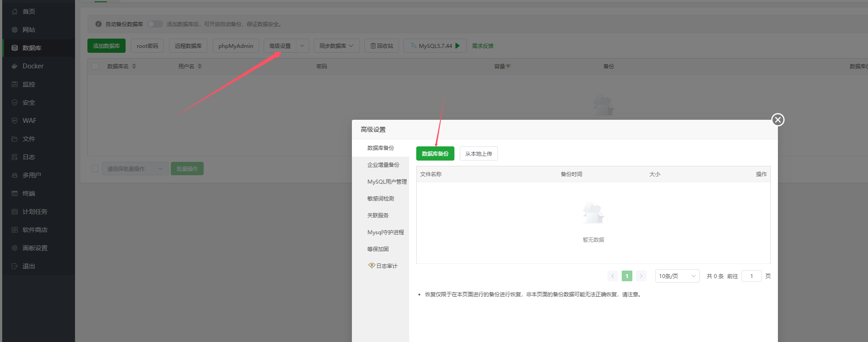This screenshot has width=868, height=342.
Task: Click the 文件 folder icon in sidebar
Action: coord(15,139)
